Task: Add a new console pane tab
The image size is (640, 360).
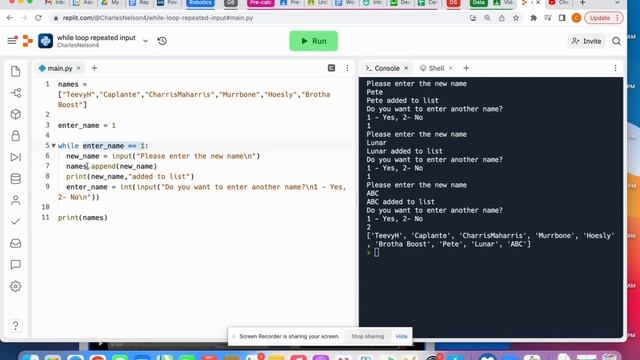Action: [x=466, y=68]
